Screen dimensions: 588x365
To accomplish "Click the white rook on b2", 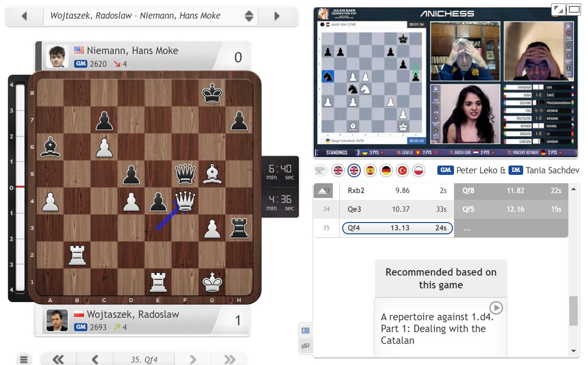I will tap(77, 255).
